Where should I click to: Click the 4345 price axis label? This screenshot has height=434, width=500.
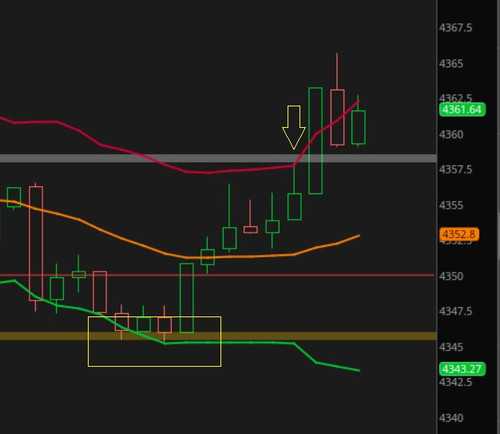pyautogui.click(x=451, y=347)
